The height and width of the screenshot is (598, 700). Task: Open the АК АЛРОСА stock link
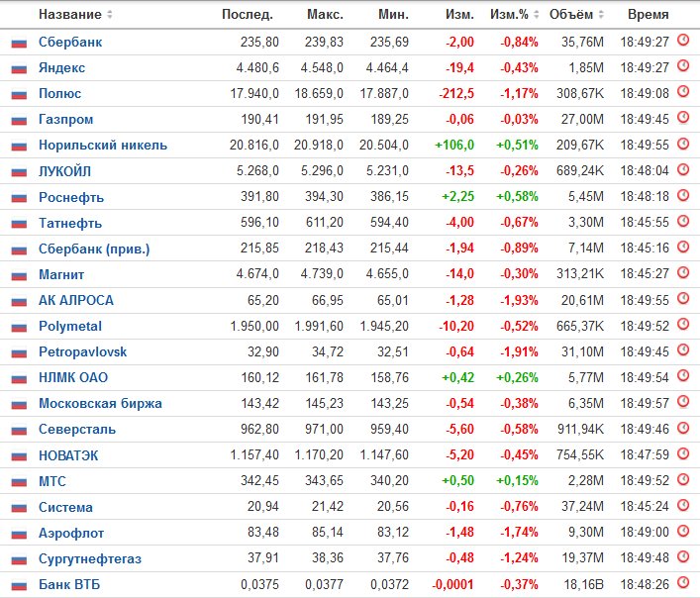pos(76,300)
